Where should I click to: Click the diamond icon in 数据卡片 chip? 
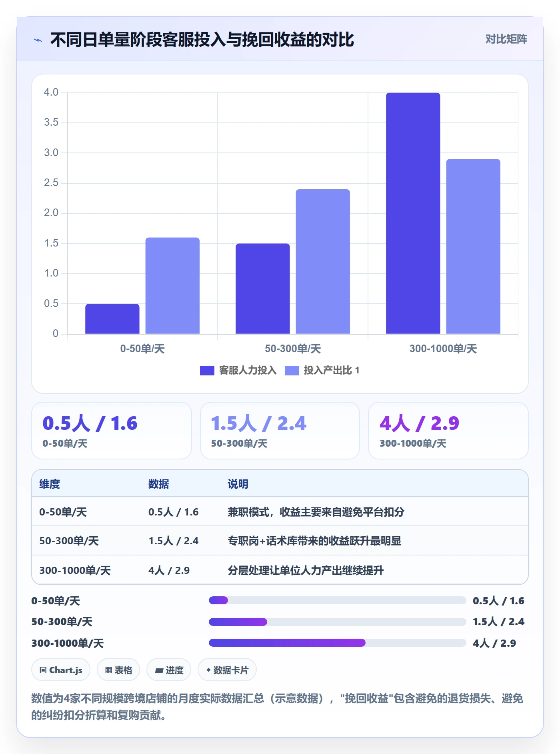(208, 670)
